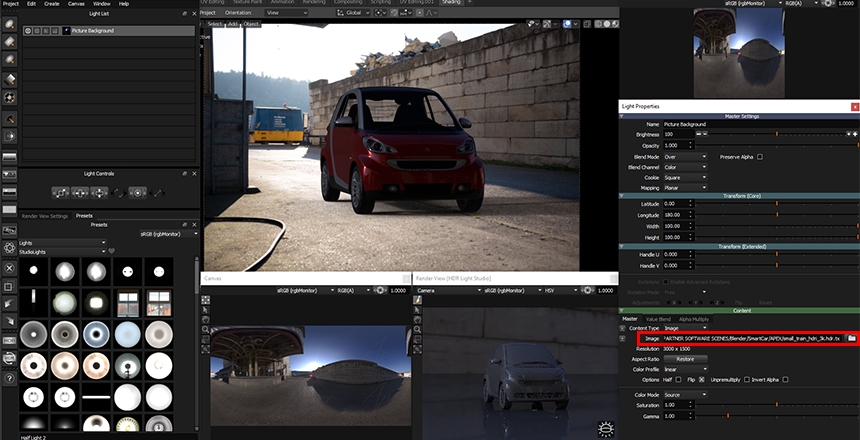
Task: Float the Light List panel
Action: click(185, 13)
